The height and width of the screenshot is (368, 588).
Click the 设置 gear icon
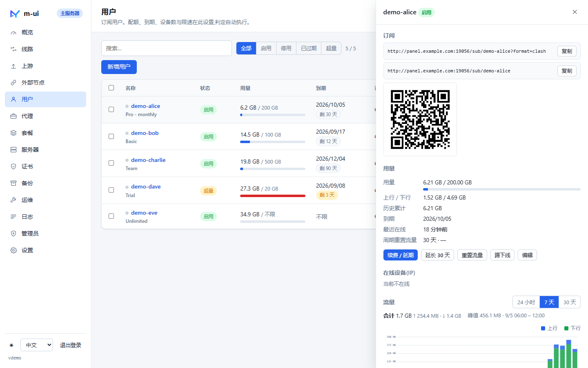coord(13,250)
